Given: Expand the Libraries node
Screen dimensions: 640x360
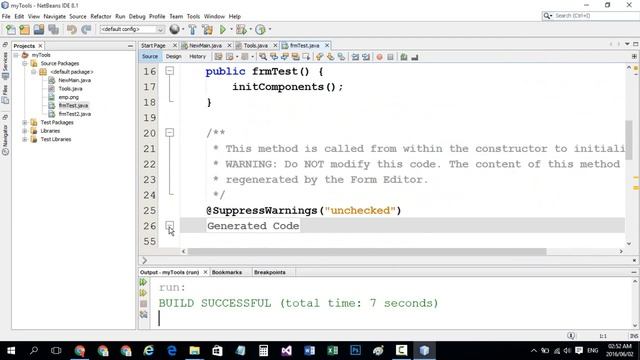Looking at the screenshot, I should [x=24, y=131].
